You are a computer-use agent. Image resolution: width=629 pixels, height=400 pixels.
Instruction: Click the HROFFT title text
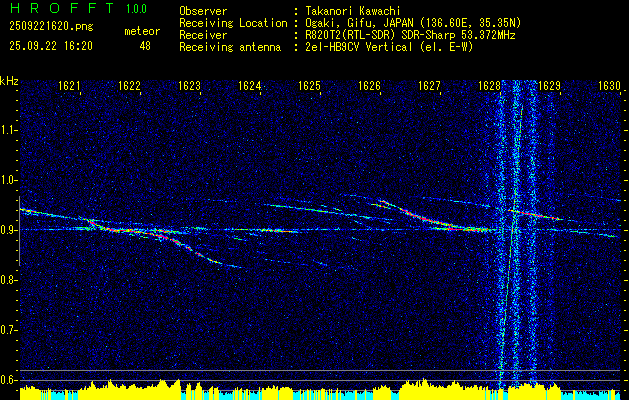62,8
